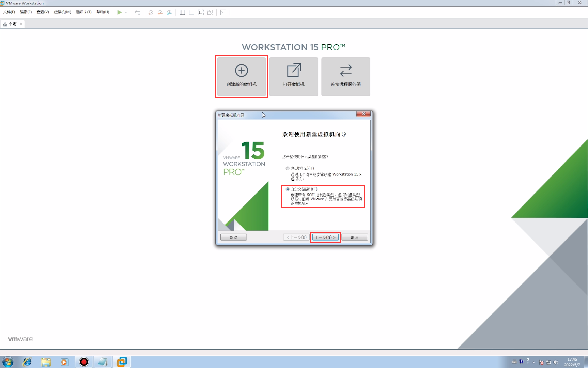Image resolution: width=588 pixels, height=368 pixels.
Task: Click the keyboard tray icon
Action: pos(514,362)
